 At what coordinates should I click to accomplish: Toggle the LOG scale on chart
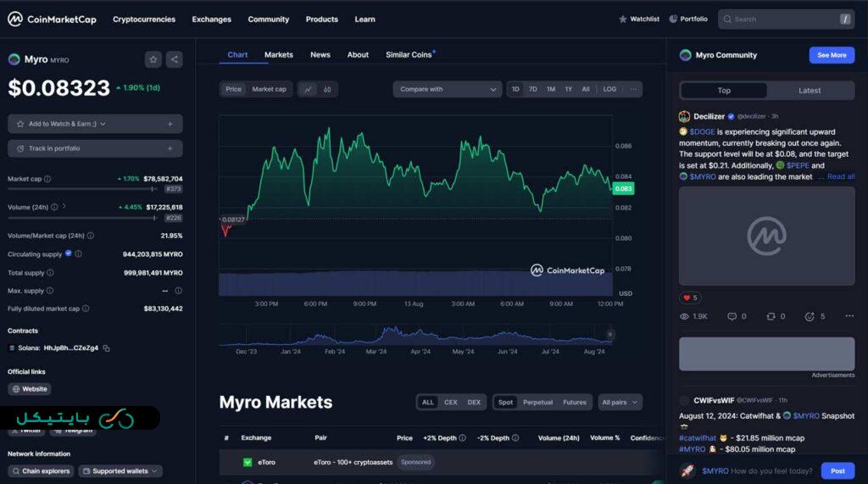(609, 89)
